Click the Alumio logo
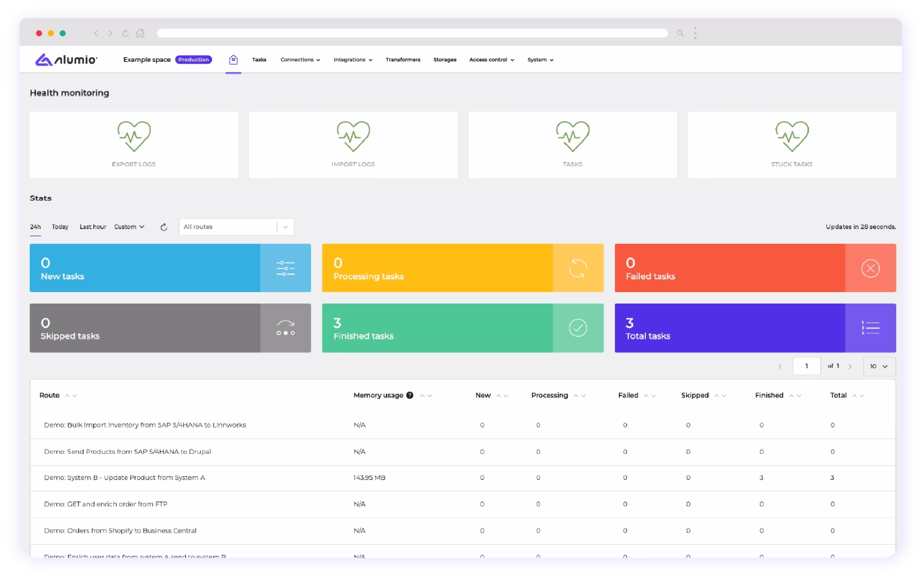 (66, 59)
